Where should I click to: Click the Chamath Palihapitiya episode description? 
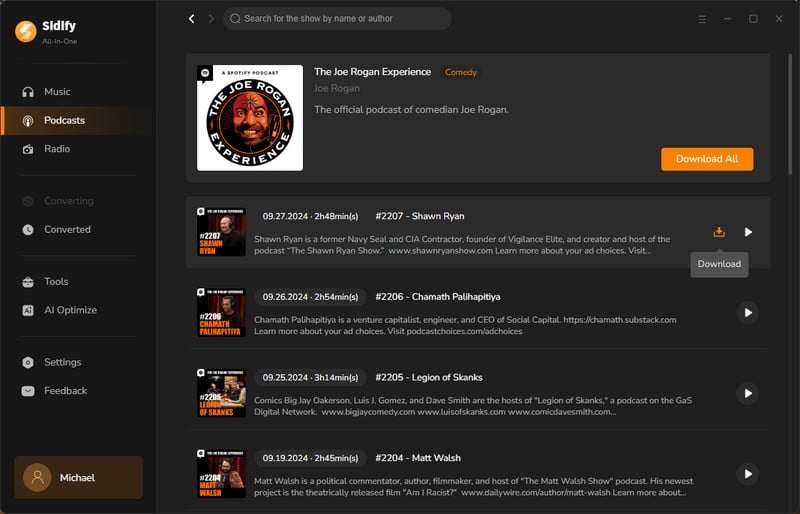tap(465, 326)
